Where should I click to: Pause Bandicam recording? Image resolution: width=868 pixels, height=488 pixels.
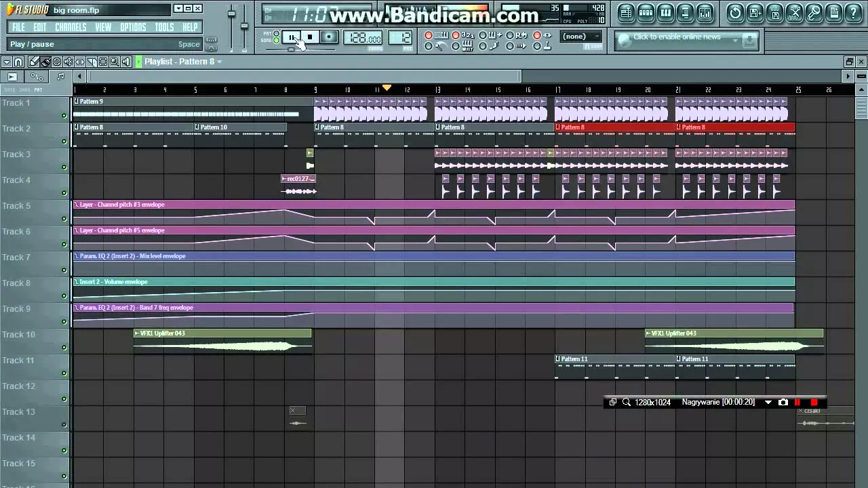[x=797, y=402]
